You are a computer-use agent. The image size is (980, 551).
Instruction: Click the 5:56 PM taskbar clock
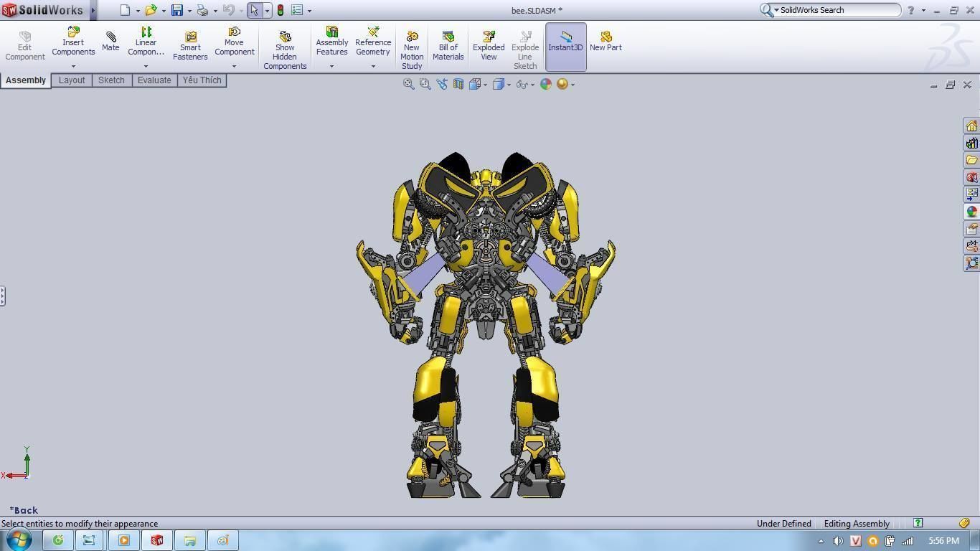pyautogui.click(x=943, y=541)
